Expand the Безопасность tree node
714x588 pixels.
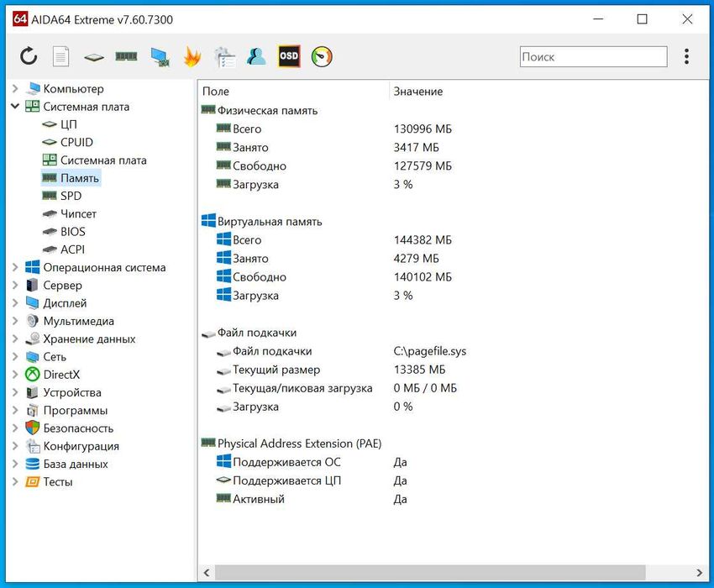[15, 428]
